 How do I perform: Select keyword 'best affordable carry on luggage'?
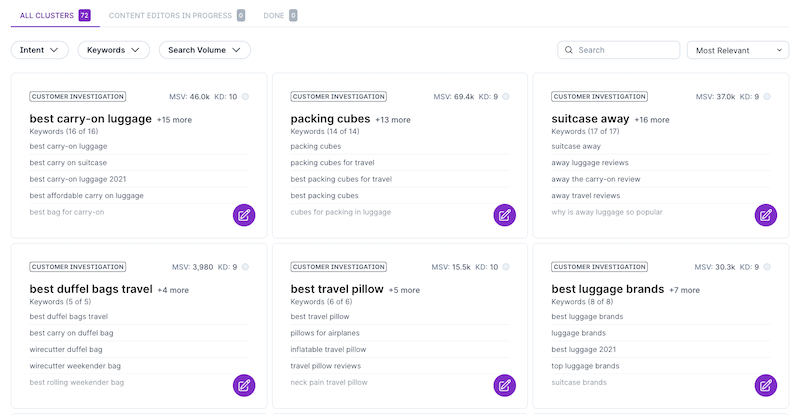(87, 196)
